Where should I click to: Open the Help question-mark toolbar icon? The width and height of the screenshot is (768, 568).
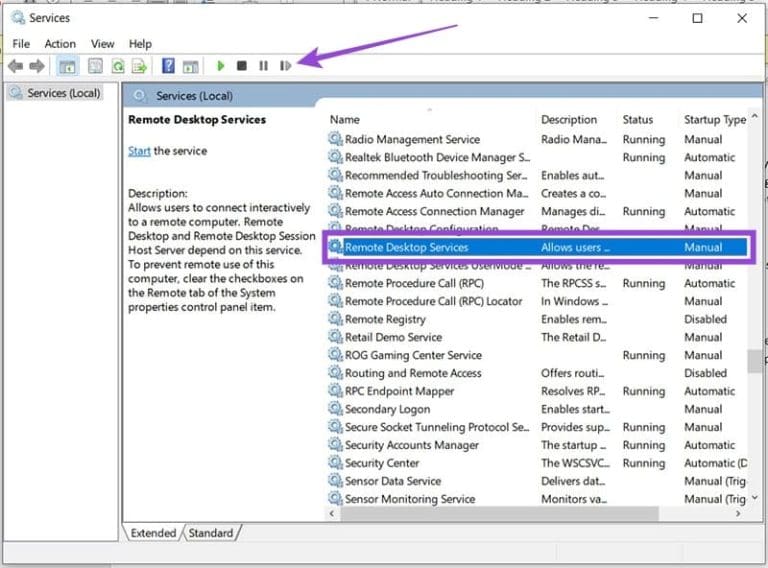click(168, 66)
